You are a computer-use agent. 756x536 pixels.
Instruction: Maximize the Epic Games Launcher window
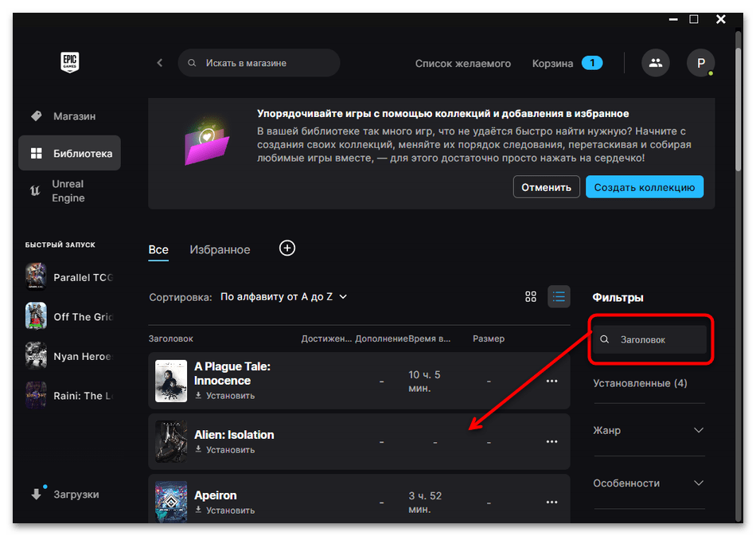click(x=694, y=19)
